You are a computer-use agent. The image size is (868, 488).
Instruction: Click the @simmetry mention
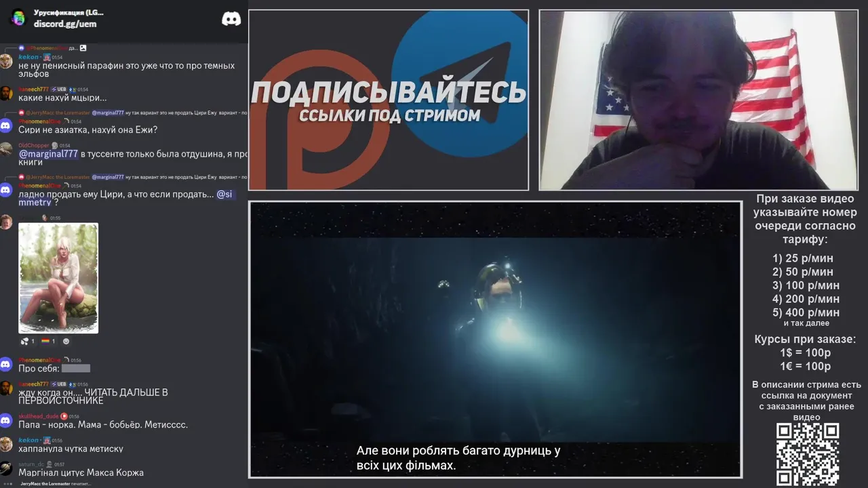pos(126,198)
